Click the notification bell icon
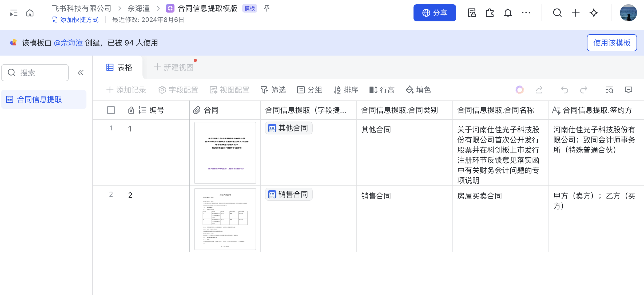Viewport: 644px width, 295px height. point(508,13)
